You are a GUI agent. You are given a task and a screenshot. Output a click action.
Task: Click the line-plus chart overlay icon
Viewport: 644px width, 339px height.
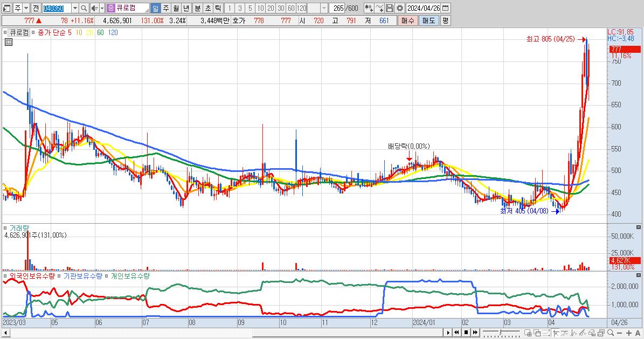click(x=379, y=8)
